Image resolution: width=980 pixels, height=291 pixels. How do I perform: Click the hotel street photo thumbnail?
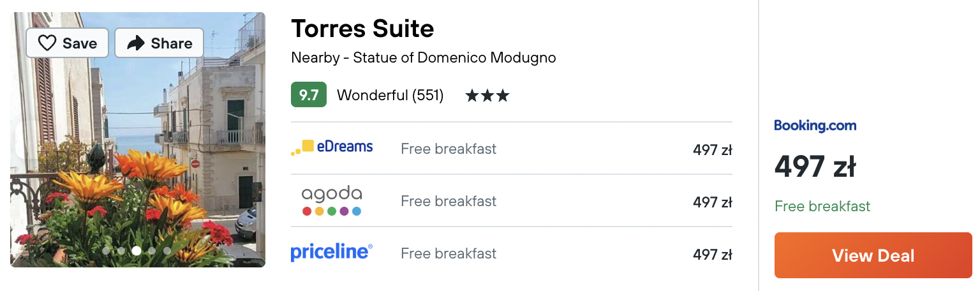pos(138,139)
